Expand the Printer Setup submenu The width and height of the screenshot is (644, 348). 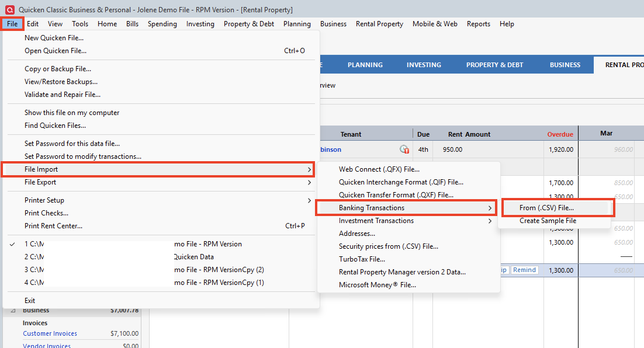tap(161, 200)
